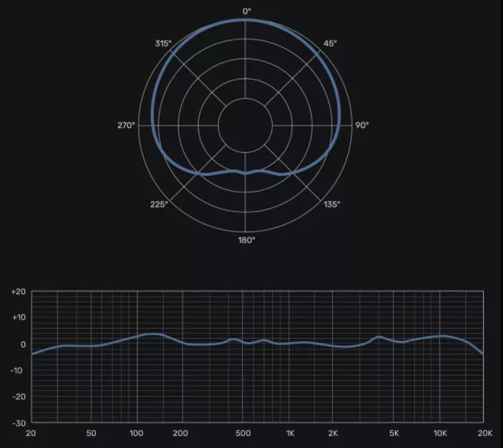503x448 pixels.
Task: Select the 270° label on polar chart
Action: pos(126,126)
